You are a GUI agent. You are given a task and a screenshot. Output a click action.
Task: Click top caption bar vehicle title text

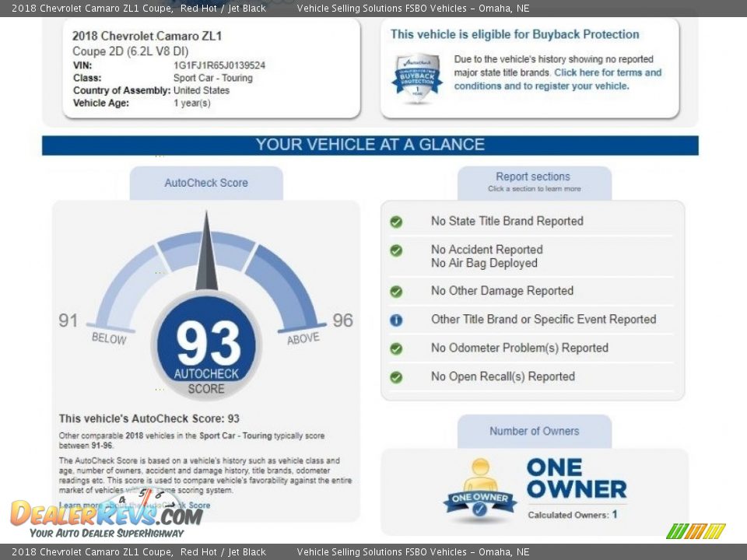(x=139, y=8)
